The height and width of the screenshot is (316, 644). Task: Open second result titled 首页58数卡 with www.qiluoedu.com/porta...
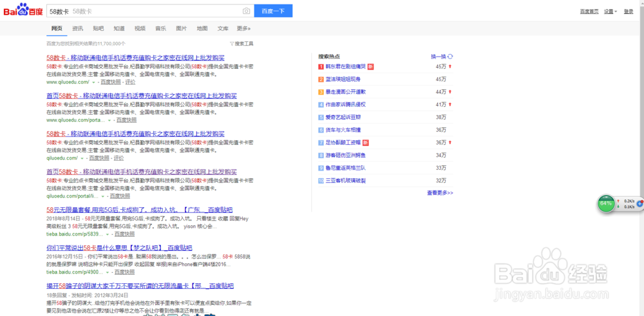[142, 96]
